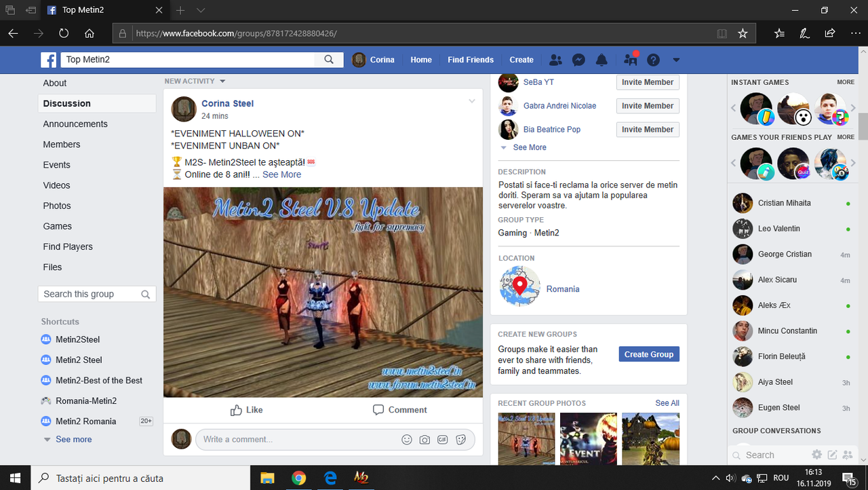Post a GIF using GIF icon

click(442, 439)
